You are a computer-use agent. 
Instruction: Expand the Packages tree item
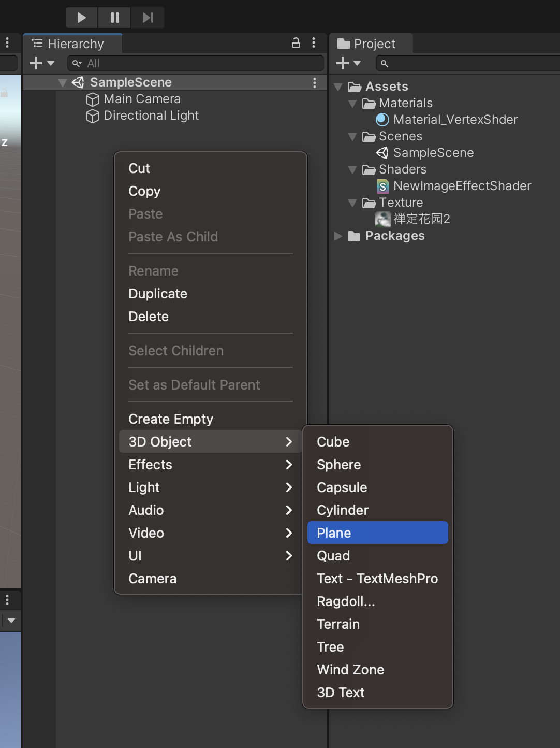click(x=338, y=236)
